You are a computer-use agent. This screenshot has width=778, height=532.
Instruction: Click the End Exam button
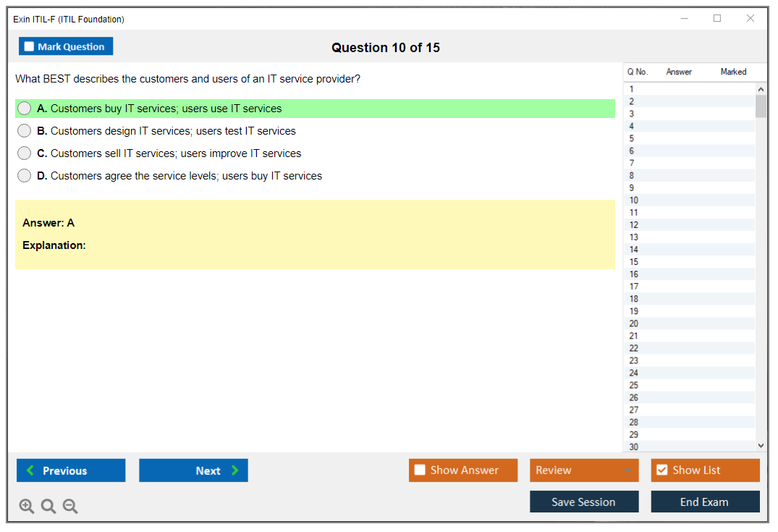(705, 502)
